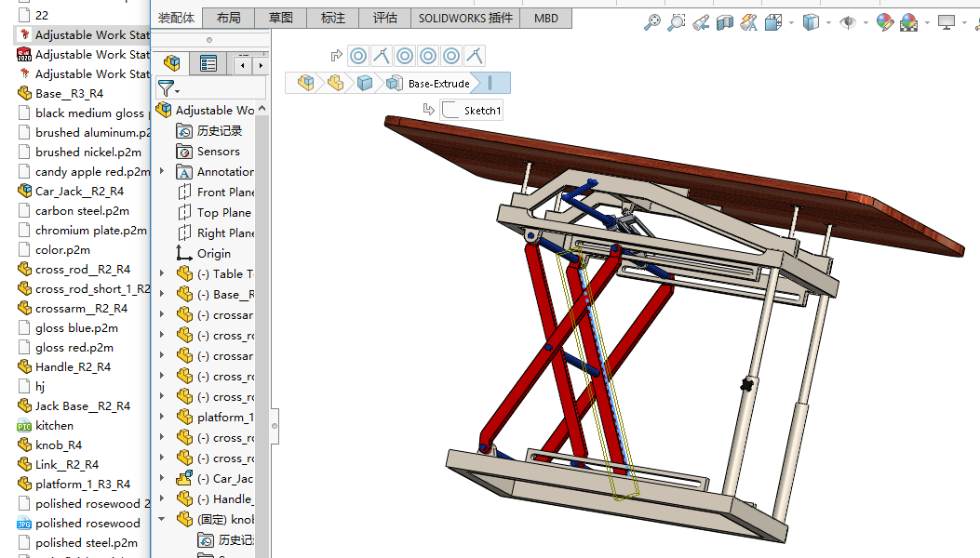Click the Sensors folder in tree
980x558 pixels.
point(218,152)
